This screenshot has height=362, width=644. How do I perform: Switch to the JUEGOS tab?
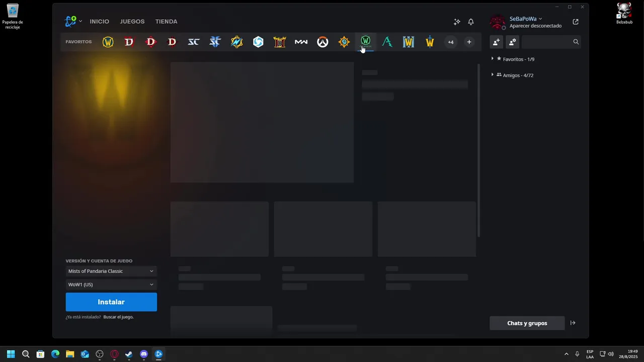click(132, 22)
